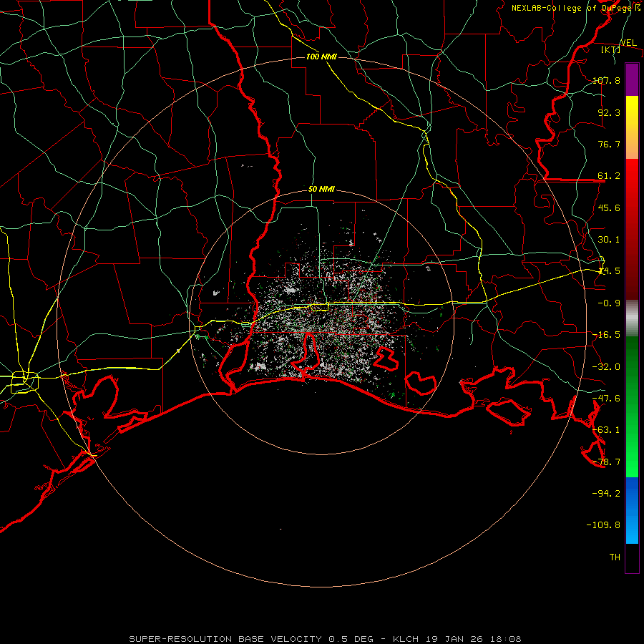Click the -16.5 value on the scale
The width and height of the screenshot is (644, 644).
pyautogui.click(x=607, y=335)
